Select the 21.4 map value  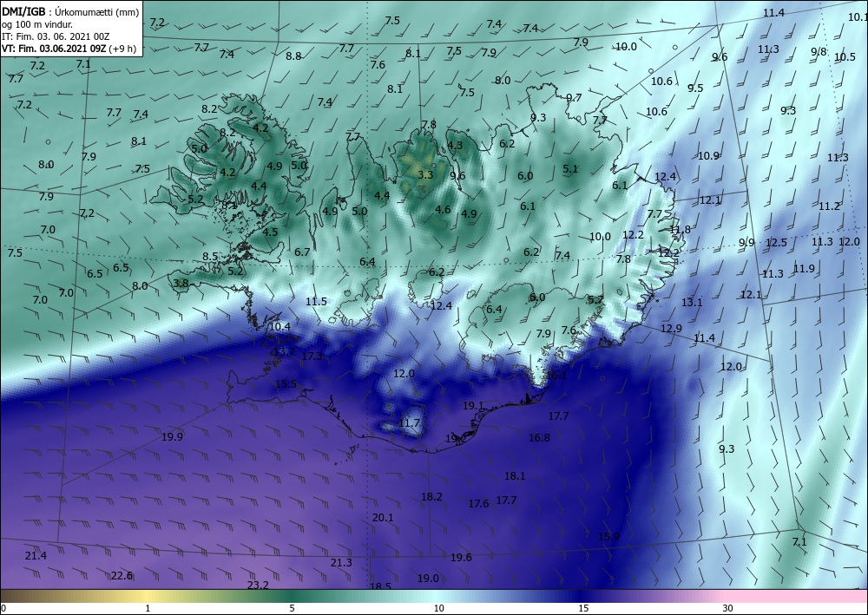pyautogui.click(x=36, y=555)
